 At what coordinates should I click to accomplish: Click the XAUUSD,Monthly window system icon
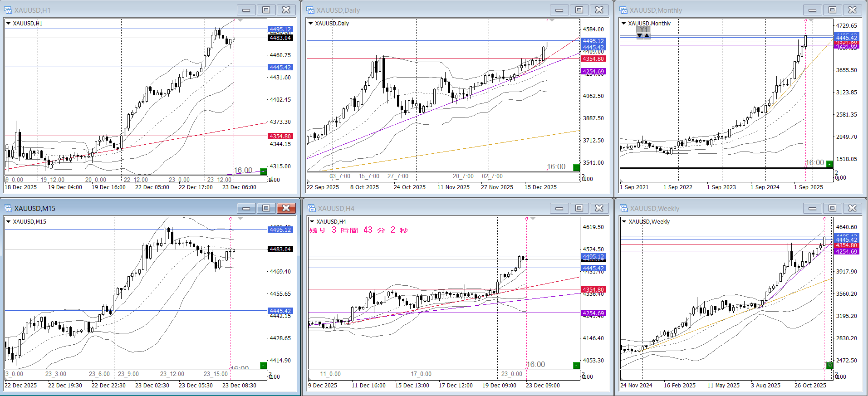[x=623, y=10]
